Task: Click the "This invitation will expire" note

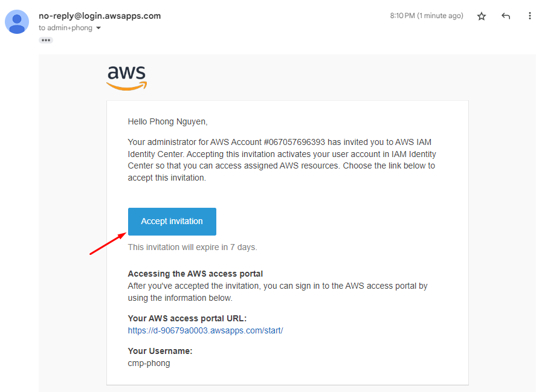Action: [x=192, y=247]
